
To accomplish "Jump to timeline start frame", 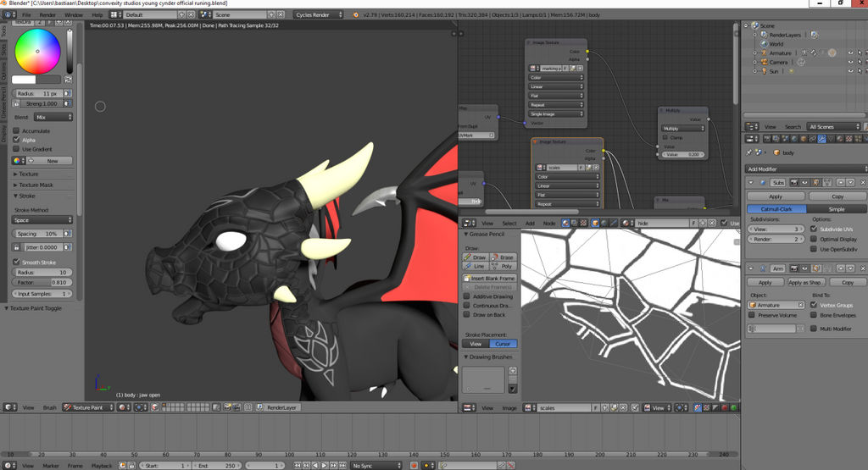I will [x=298, y=466].
